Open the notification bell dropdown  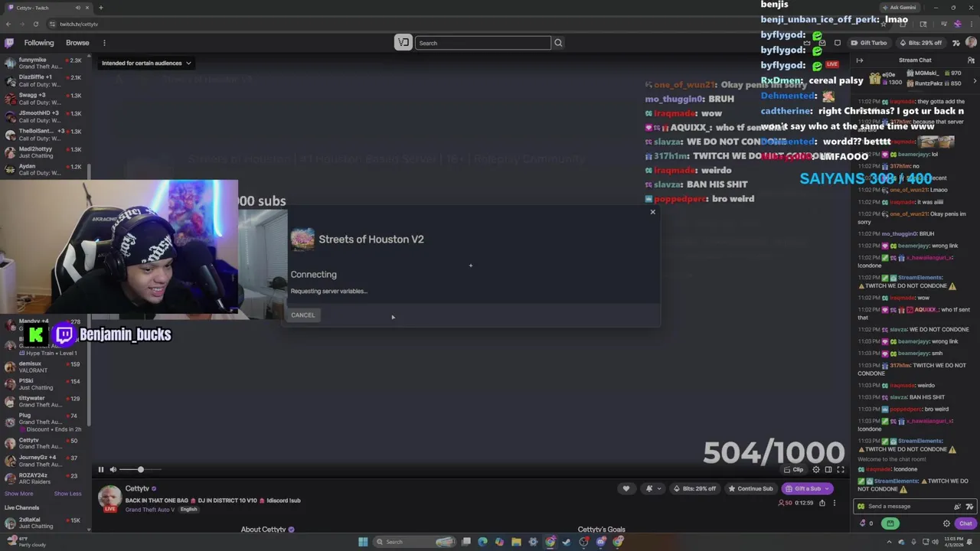[x=652, y=488]
